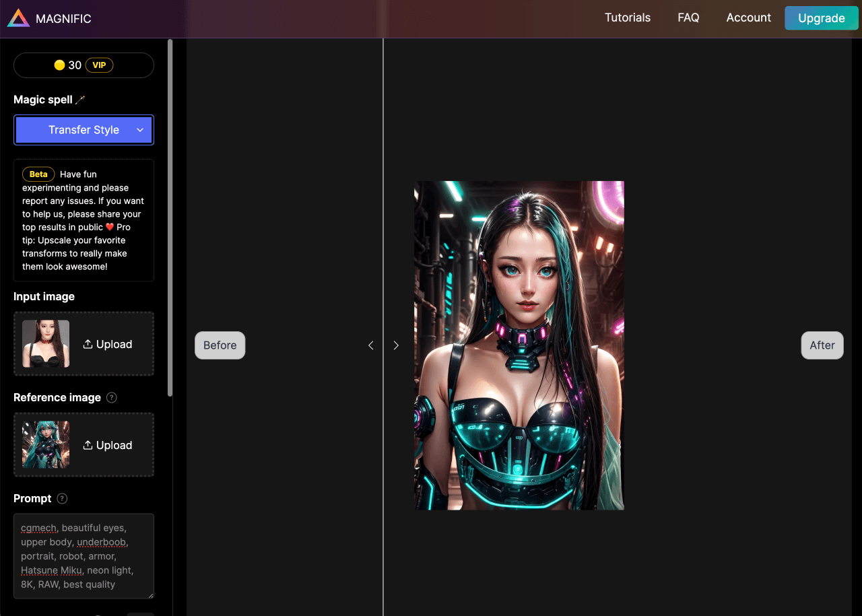Select the Reference image thumbnail
Image resolution: width=862 pixels, height=616 pixels.
tap(46, 445)
